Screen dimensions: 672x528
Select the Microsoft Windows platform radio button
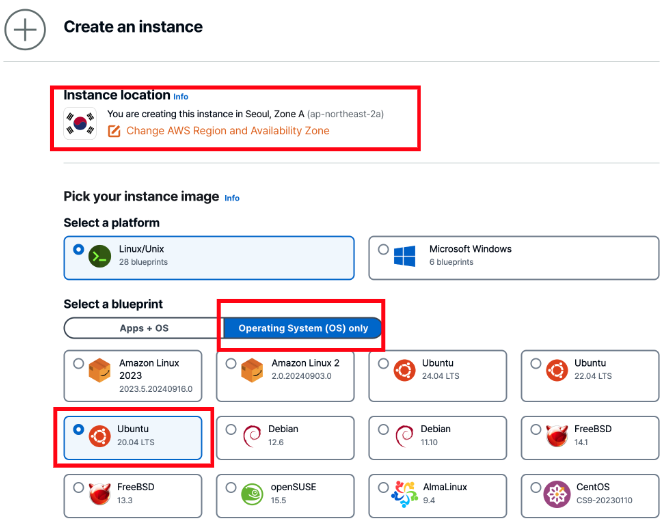384,249
